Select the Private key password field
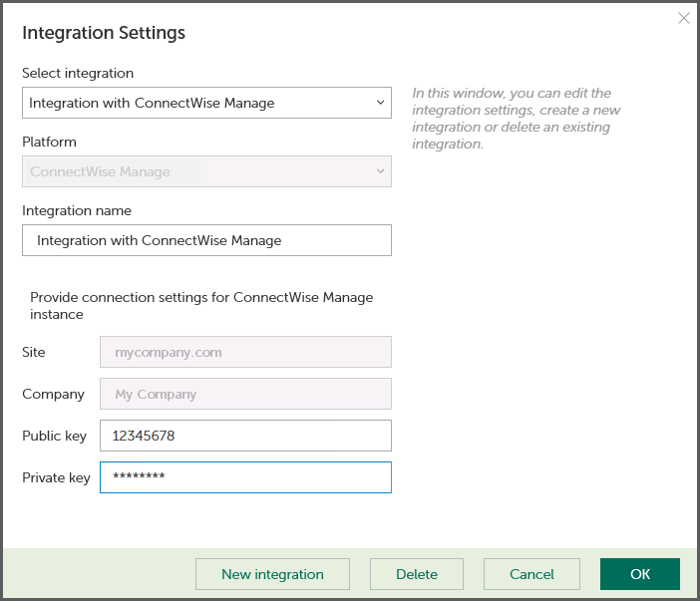This screenshot has height=601, width=700. (245, 477)
